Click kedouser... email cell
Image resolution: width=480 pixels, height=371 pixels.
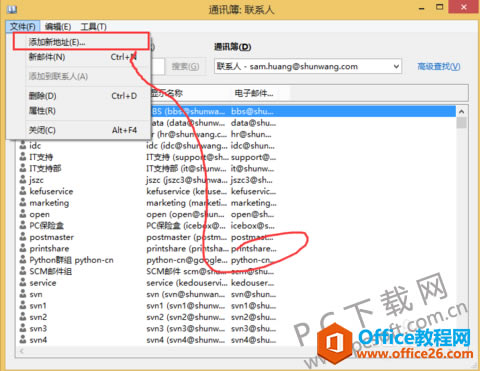[x=252, y=283]
